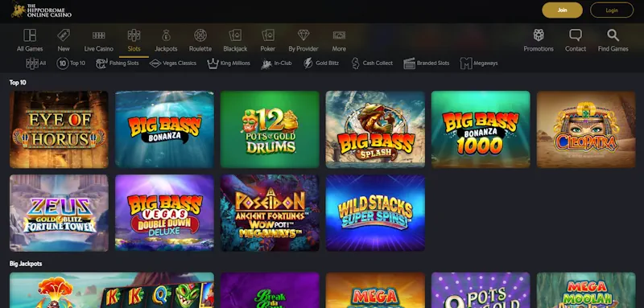The height and width of the screenshot is (308, 644).
Task: Open the Pots of Gold jackpot tile
Action: pos(481,290)
